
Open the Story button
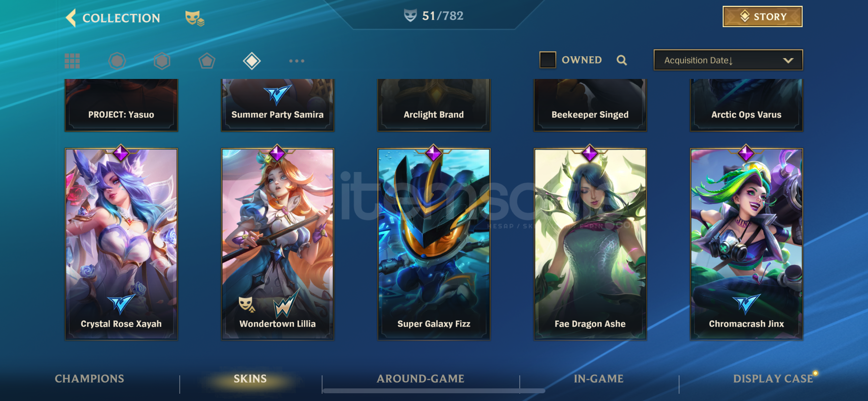point(762,16)
